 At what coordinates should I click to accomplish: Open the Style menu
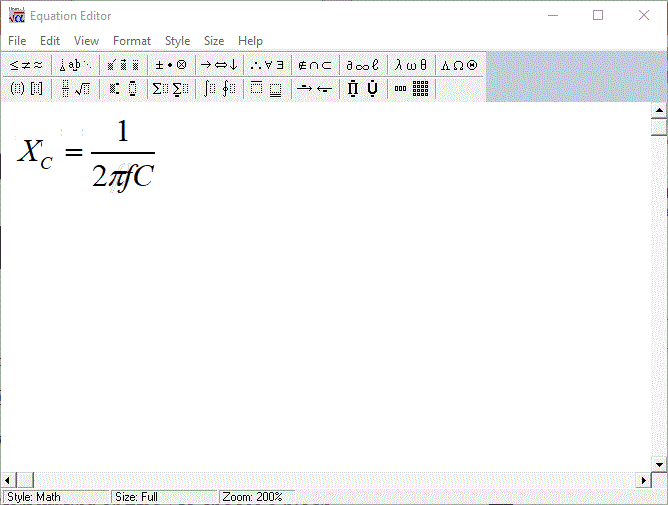pos(177,41)
